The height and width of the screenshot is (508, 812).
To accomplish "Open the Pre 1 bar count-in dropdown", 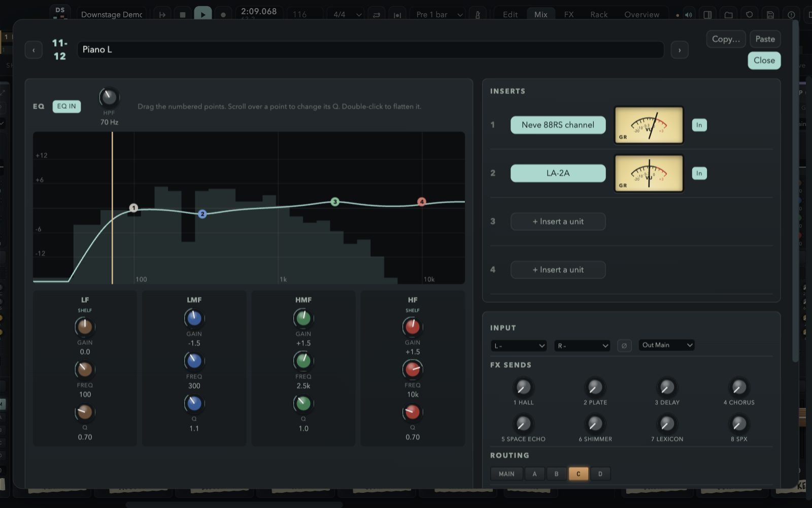I will coord(439,15).
